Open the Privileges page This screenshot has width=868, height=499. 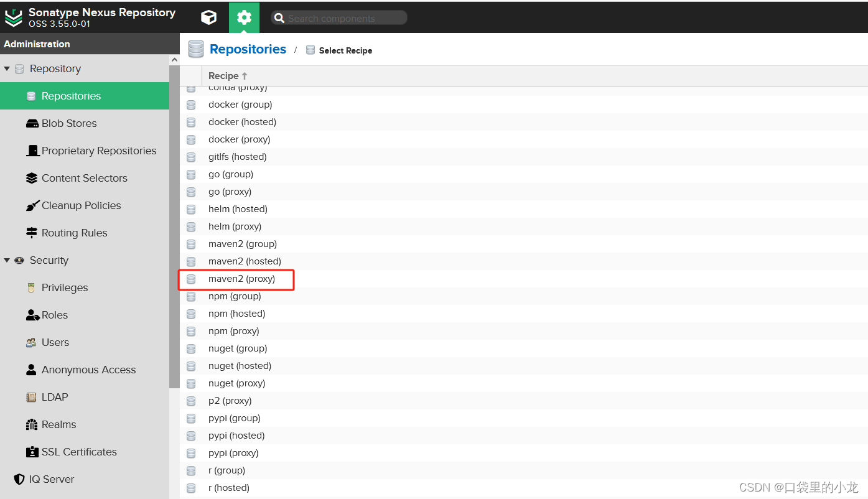(x=85, y=287)
